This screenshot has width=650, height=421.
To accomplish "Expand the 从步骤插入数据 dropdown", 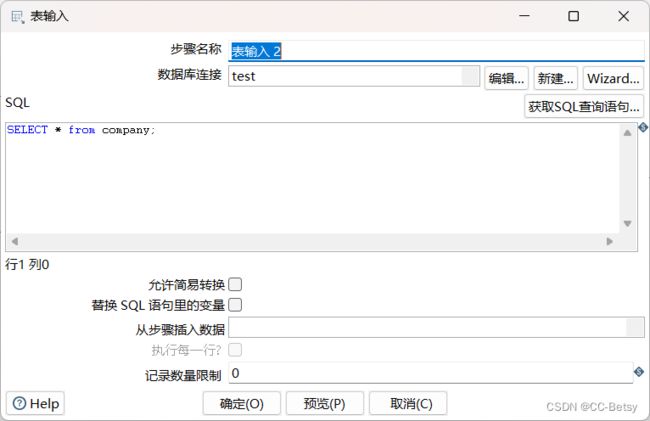I will 635,327.
